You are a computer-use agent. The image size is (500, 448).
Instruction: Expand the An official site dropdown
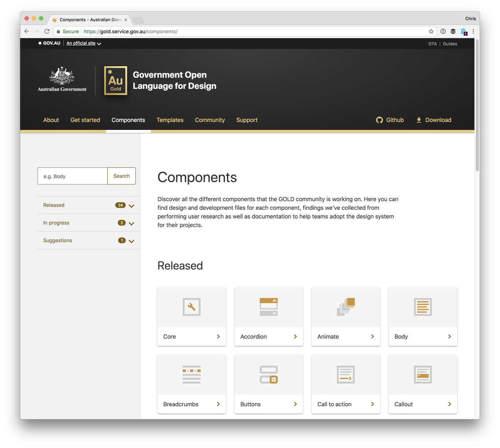(x=84, y=43)
